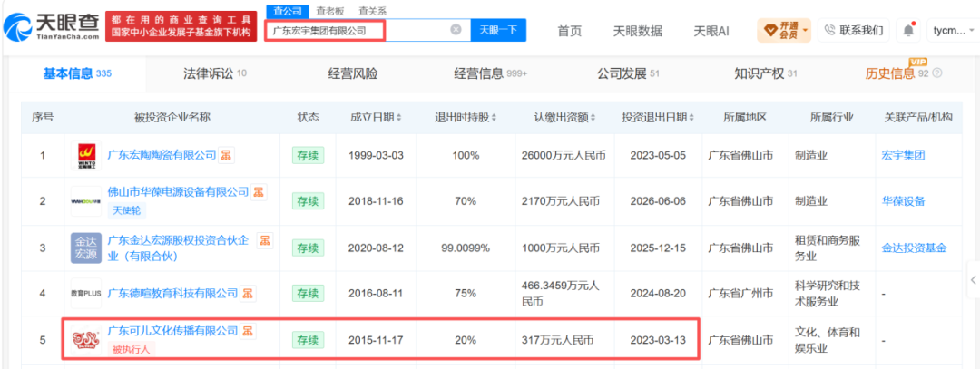Click the 金达宏源 company logo
This screenshot has width=980, height=369.
tap(85, 248)
